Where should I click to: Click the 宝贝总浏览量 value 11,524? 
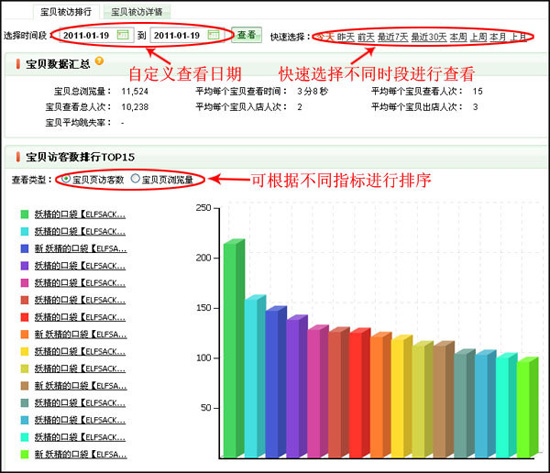(x=135, y=91)
